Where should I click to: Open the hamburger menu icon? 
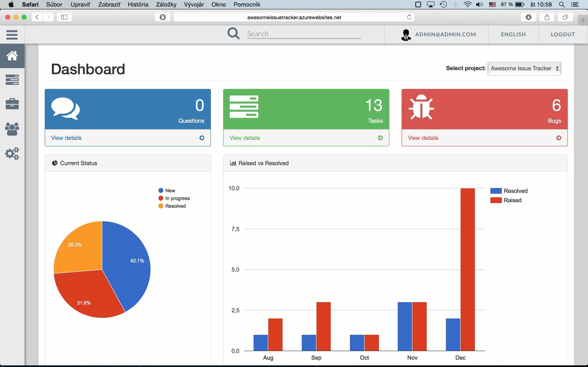pyautogui.click(x=12, y=34)
